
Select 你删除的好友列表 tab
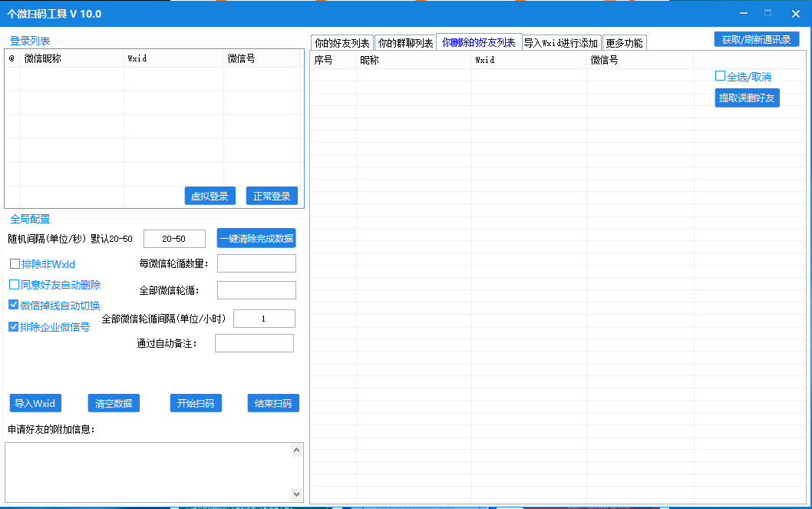[x=479, y=42]
